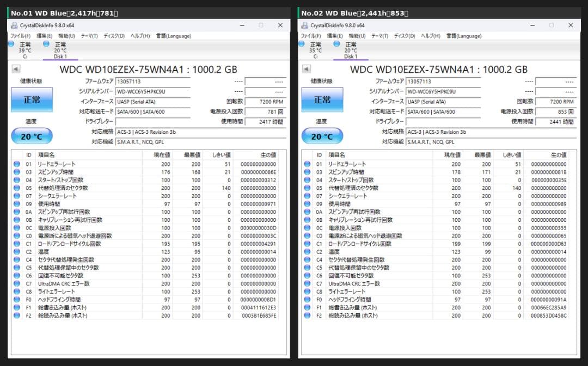Click status icon for C1 ロード/アンロード right window

[308, 244]
